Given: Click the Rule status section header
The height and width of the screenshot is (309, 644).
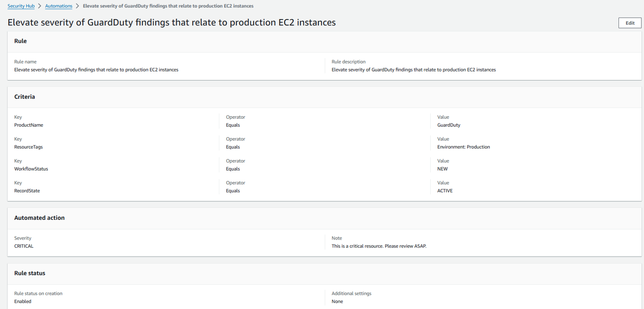Looking at the screenshot, I should pyautogui.click(x=30, y=273).
